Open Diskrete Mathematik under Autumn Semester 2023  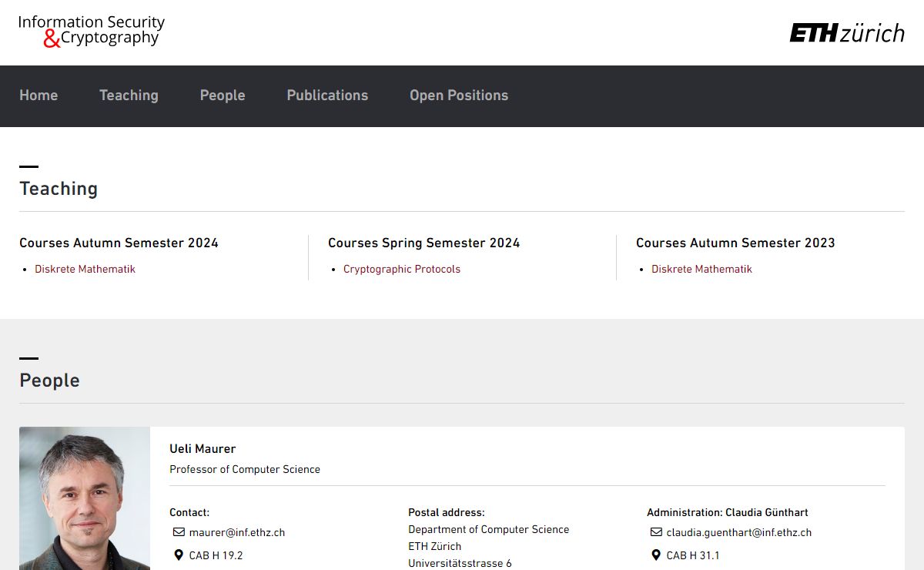tap(701, 269)
